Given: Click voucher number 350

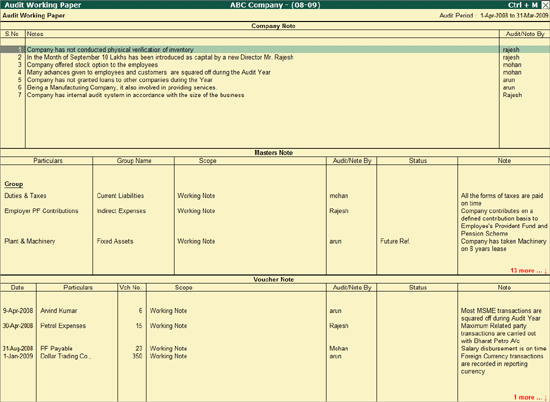Looking at the screenshot, I should (x=137, y=356).
